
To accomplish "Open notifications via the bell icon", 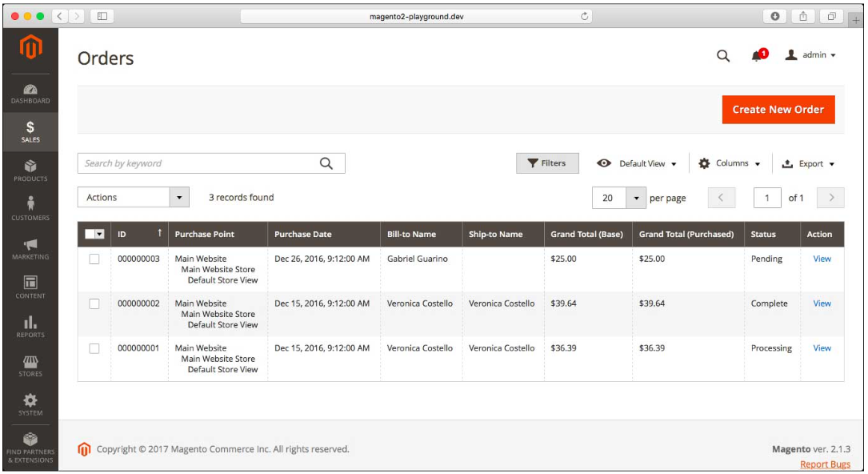I will 755,55.
